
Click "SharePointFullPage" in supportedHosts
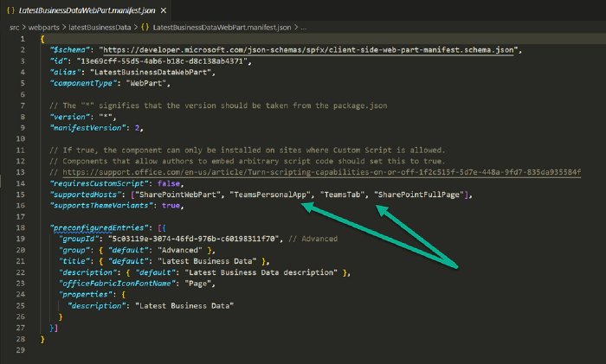click(418, 195)
